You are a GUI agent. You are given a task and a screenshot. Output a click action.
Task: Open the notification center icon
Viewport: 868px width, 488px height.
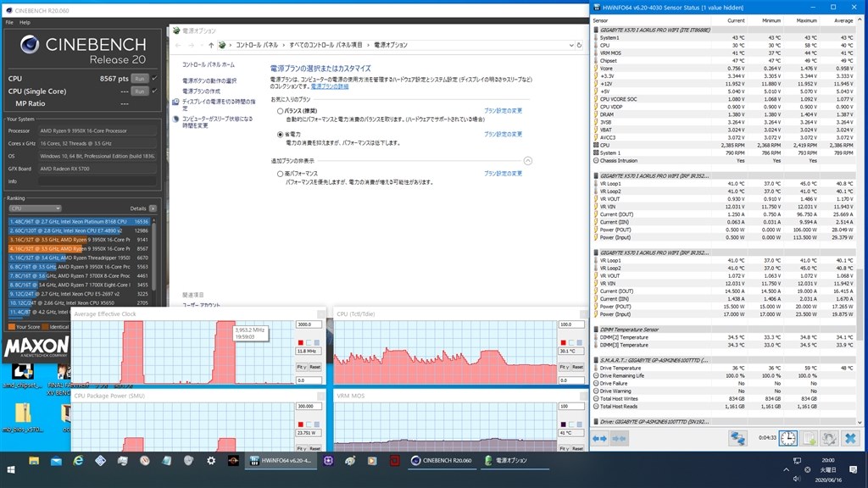coord(853,469)
